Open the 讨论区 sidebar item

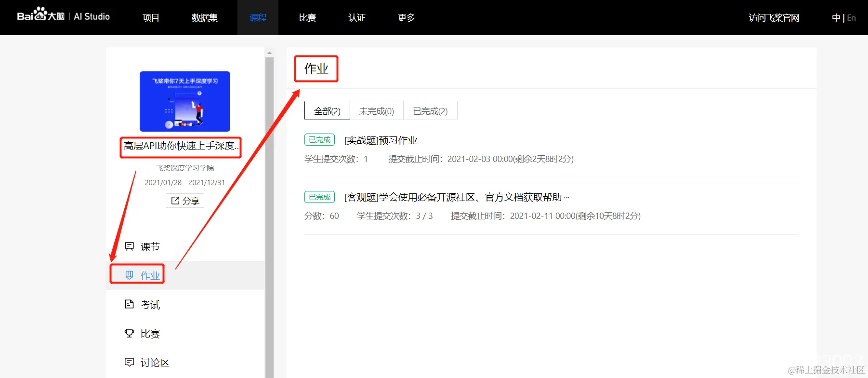point(185,362)
